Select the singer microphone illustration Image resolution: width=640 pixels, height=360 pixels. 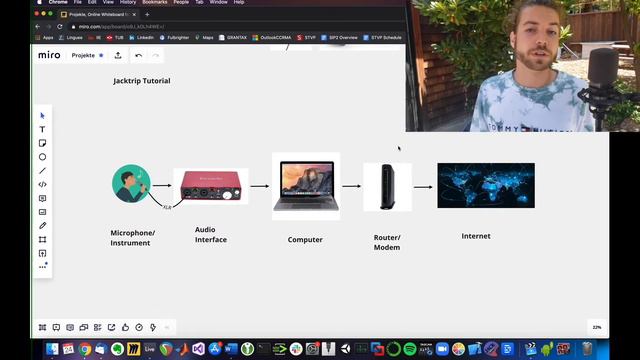[131, 184]
